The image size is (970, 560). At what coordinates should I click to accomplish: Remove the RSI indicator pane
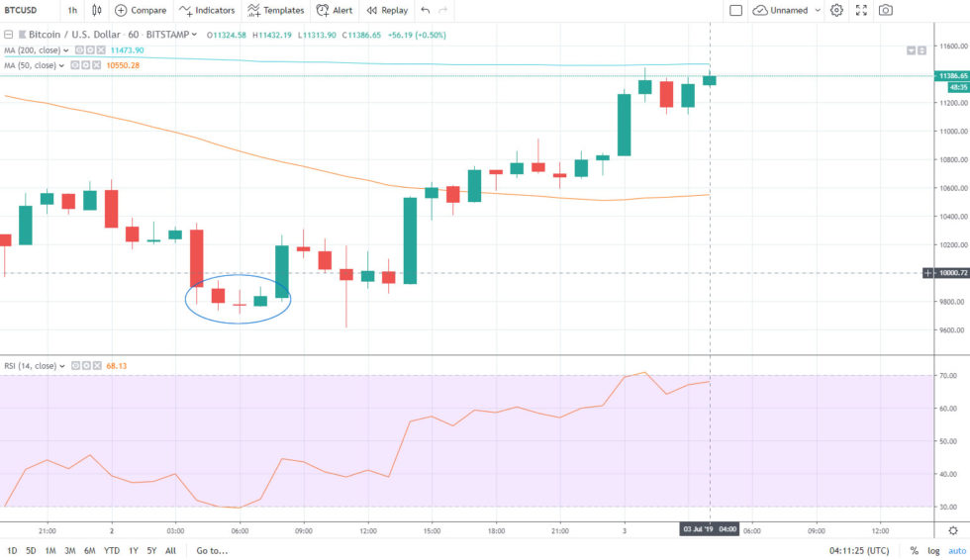click(97, 366)
